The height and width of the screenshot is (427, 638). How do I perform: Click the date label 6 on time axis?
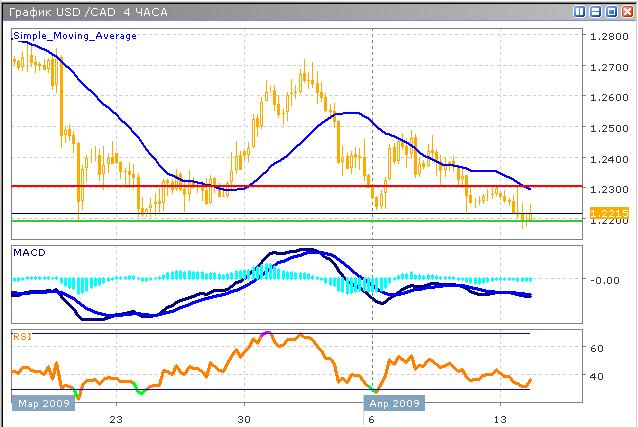point(372,418)
